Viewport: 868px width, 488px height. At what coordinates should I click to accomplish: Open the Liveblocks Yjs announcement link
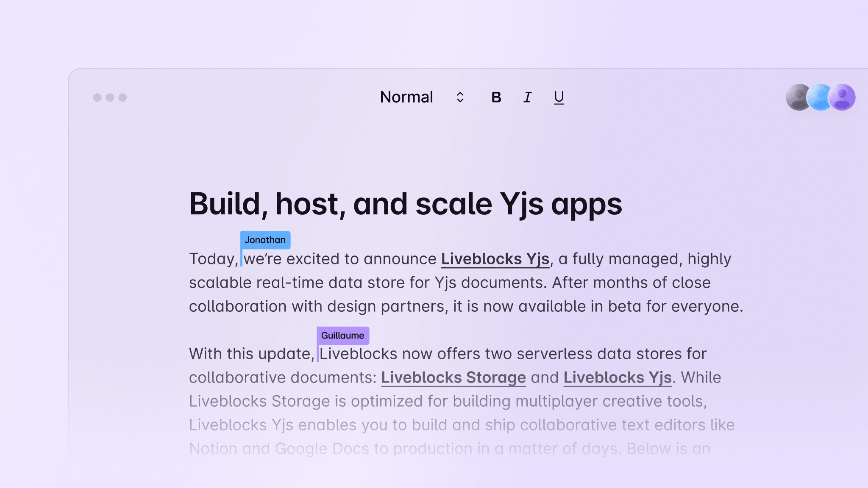click(495, 258)
